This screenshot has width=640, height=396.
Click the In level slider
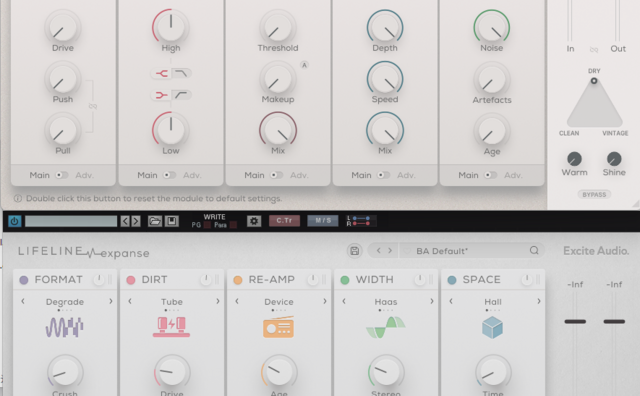pyautogui.click(x=570, y=20)
